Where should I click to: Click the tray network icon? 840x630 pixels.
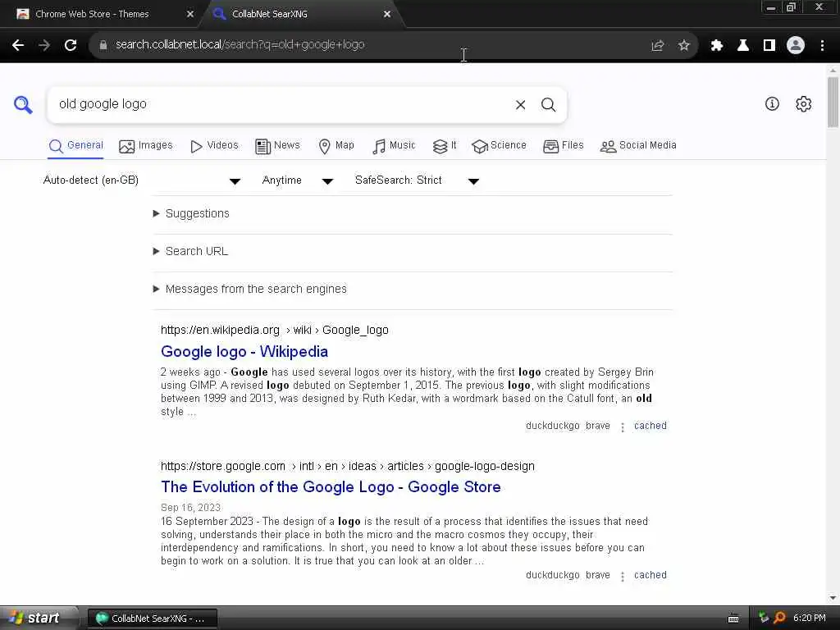coord(764,618)
